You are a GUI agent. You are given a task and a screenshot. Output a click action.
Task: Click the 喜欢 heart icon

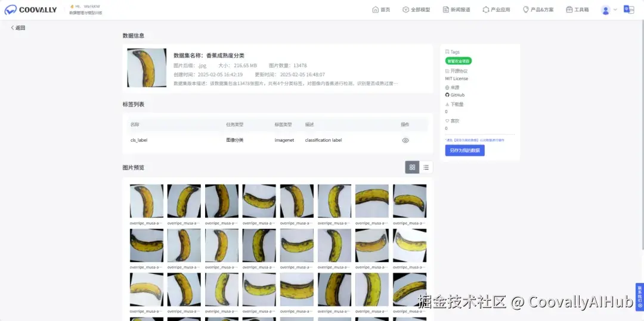pyautogui.click(x=447, y=121)
